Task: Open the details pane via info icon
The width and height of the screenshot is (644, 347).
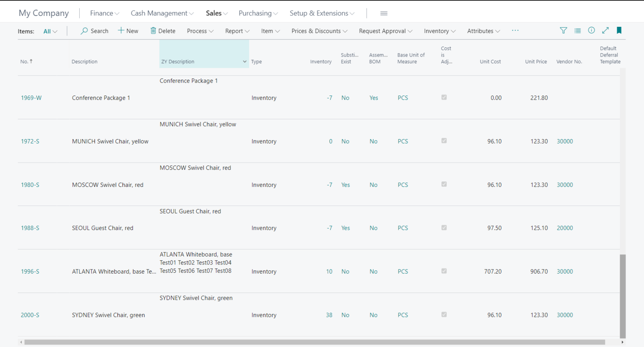Action: click(x=591, y=30)
